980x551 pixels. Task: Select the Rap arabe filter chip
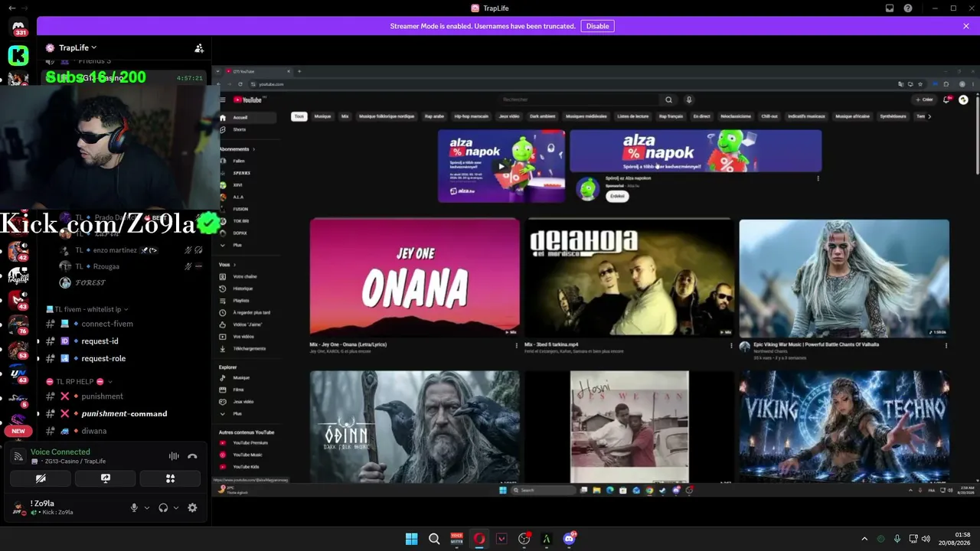(434, 116)
